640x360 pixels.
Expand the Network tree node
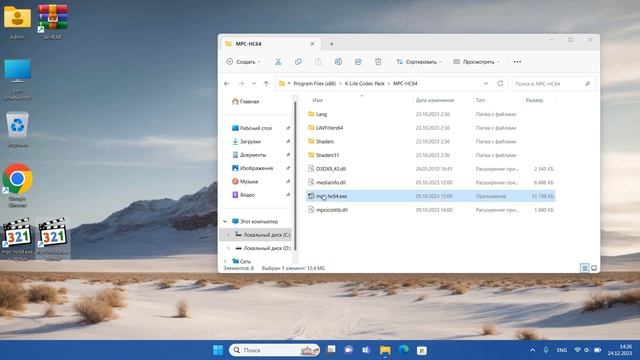(225, 261)
